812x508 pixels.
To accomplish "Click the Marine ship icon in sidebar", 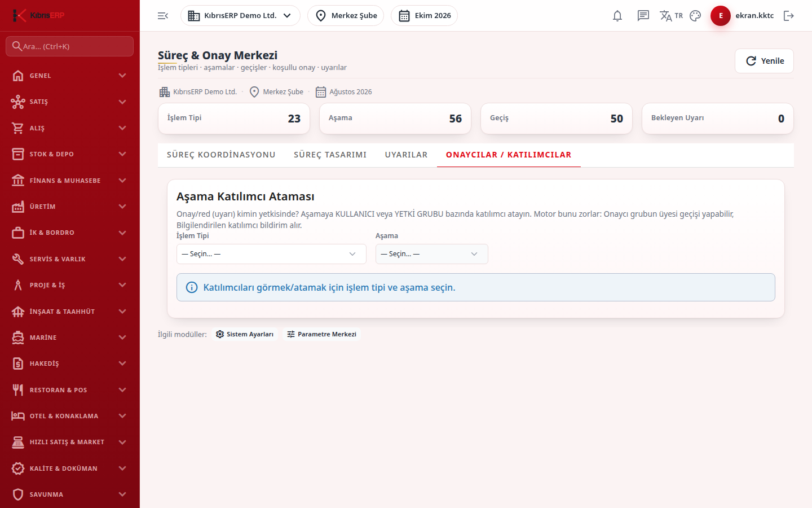I will [x=18, y=338].
